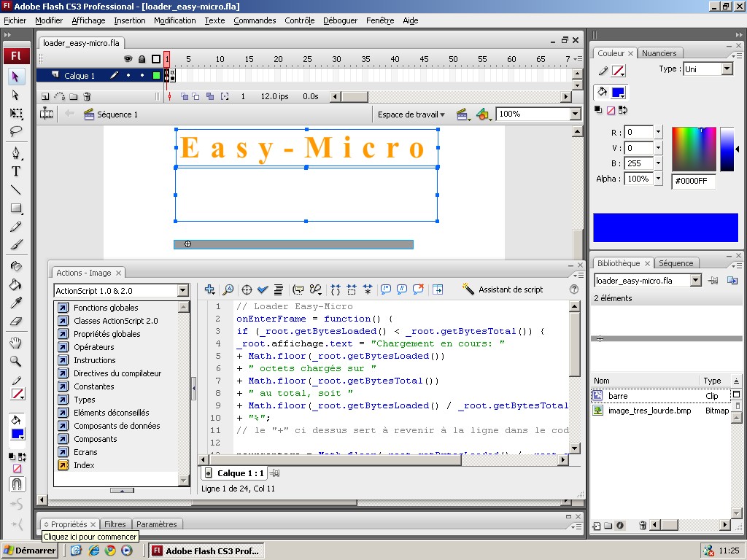Click the insert target path crosshair icon
The height and width of the screenshot is (560, 747).
tap(247, 289)
